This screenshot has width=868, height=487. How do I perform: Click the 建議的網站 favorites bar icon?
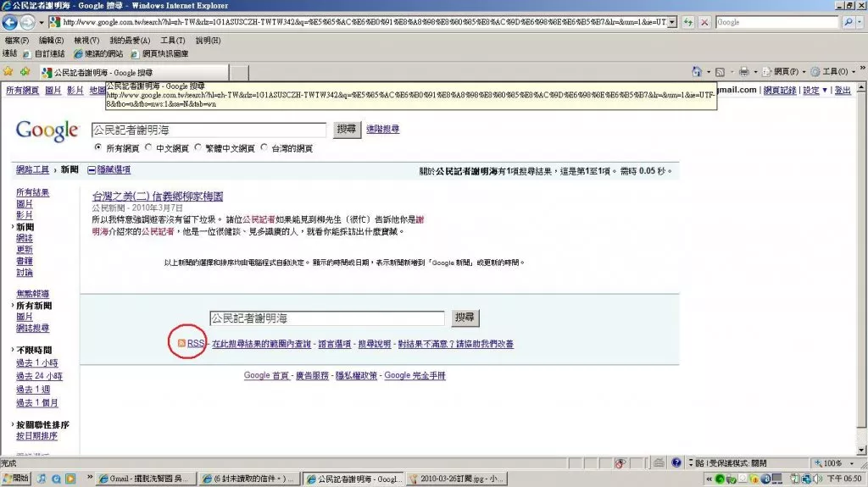(78, 53)
